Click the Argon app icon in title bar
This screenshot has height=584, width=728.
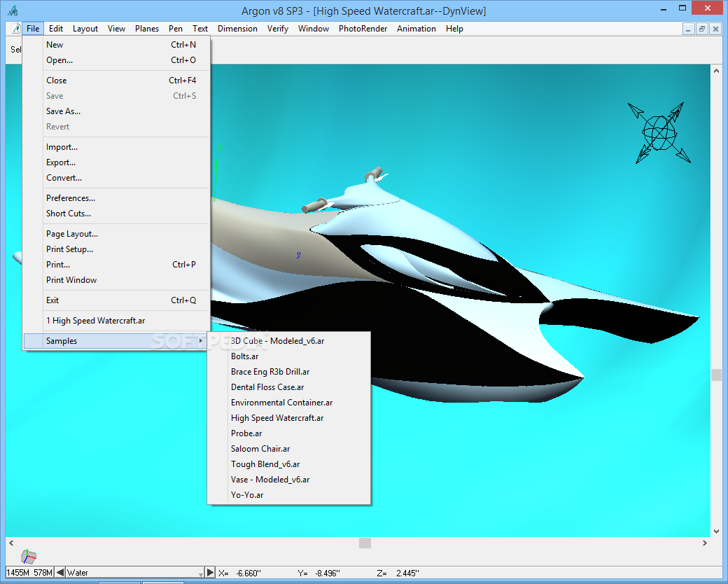click(13, 11)
